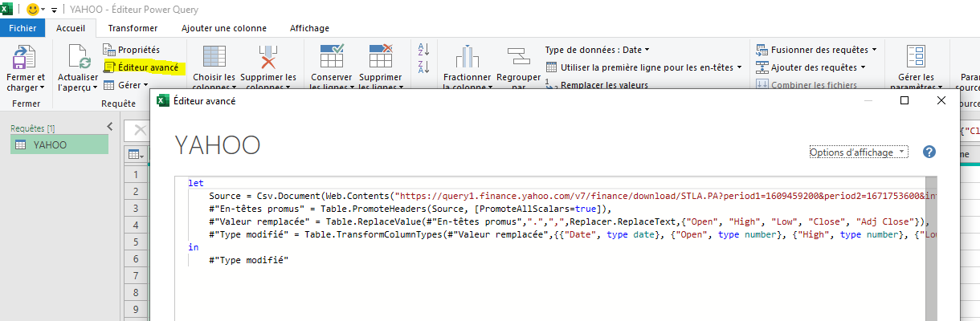
Task: Click Fermer et charger icon
Action: 26,57
